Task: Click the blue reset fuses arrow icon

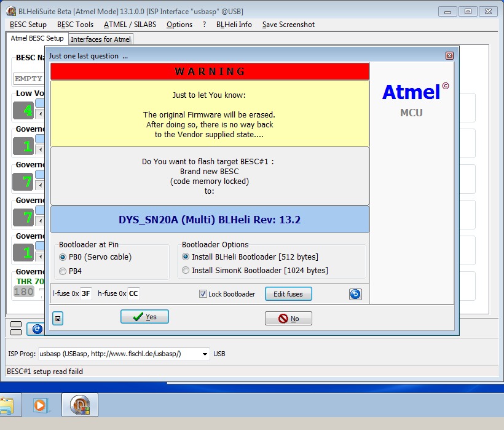Action: [x=355, y=294]
